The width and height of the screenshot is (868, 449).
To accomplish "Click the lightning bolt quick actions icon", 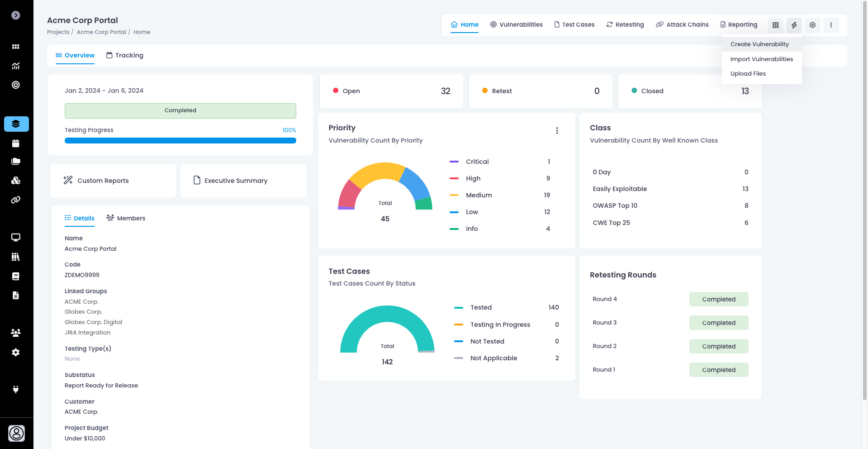I will pos(794,25).
